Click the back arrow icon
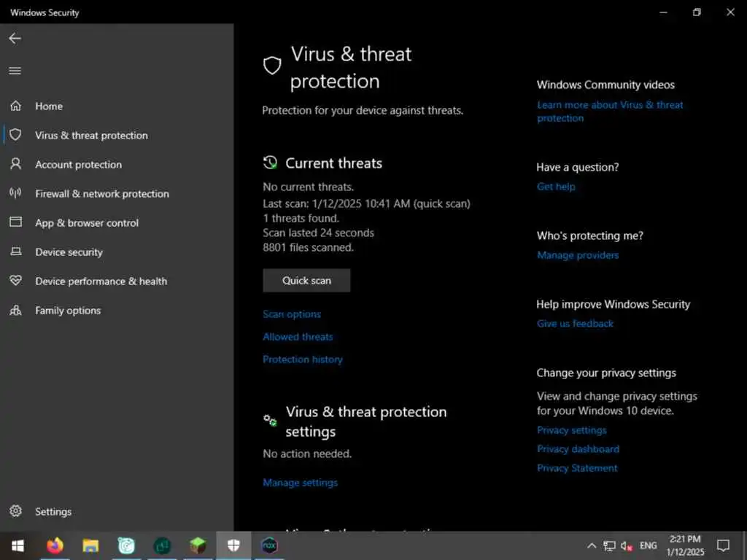Viewport: 747px width, 560px height. click(15, 39)
